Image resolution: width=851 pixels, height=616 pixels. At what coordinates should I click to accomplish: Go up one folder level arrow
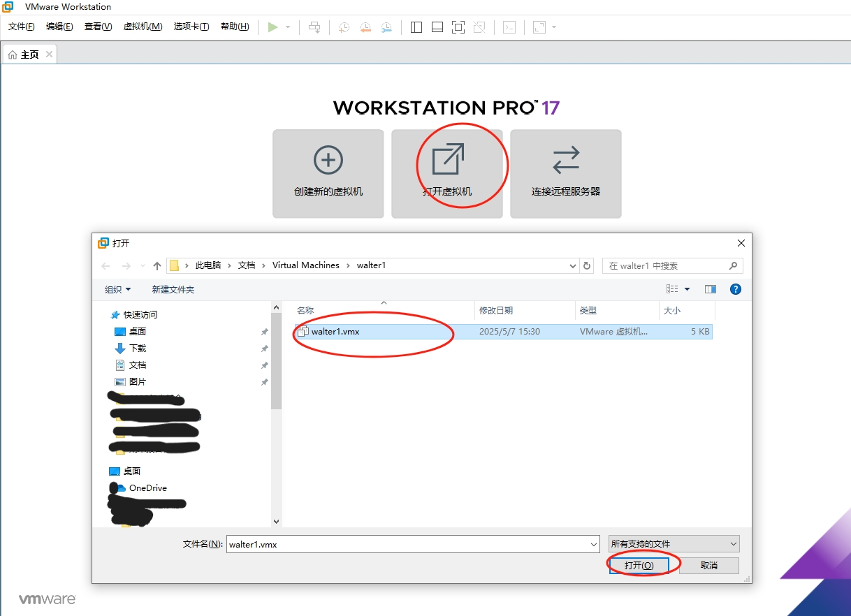tap(157, 265)
